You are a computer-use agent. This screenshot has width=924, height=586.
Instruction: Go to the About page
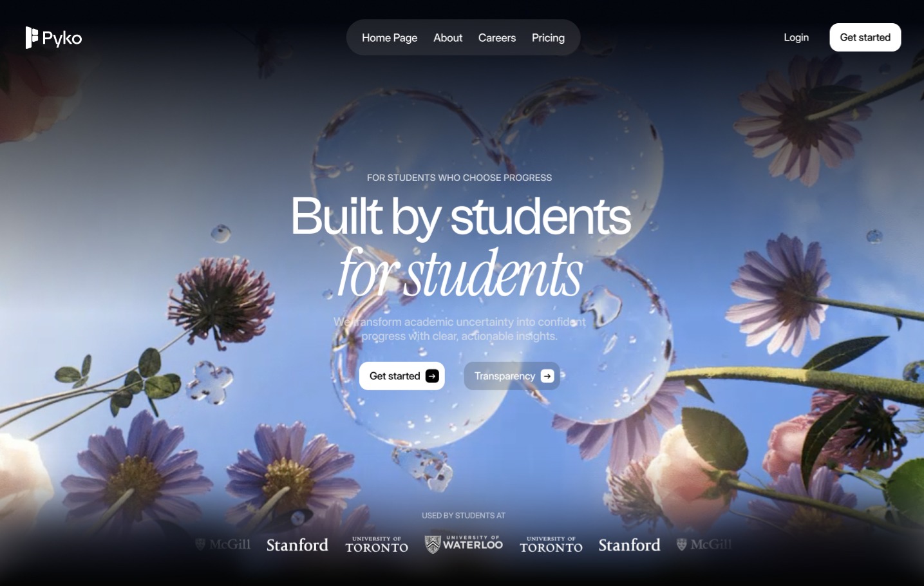click(448, 38)
